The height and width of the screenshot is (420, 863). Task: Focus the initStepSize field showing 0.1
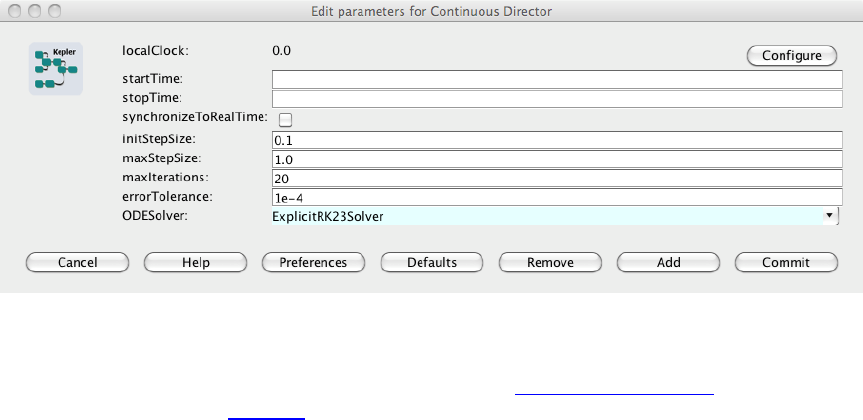point(557,139)
